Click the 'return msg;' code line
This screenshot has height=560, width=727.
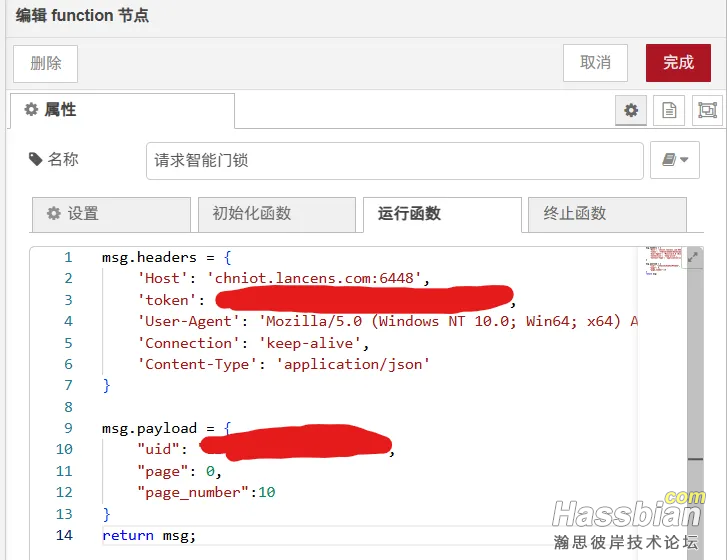150,535
